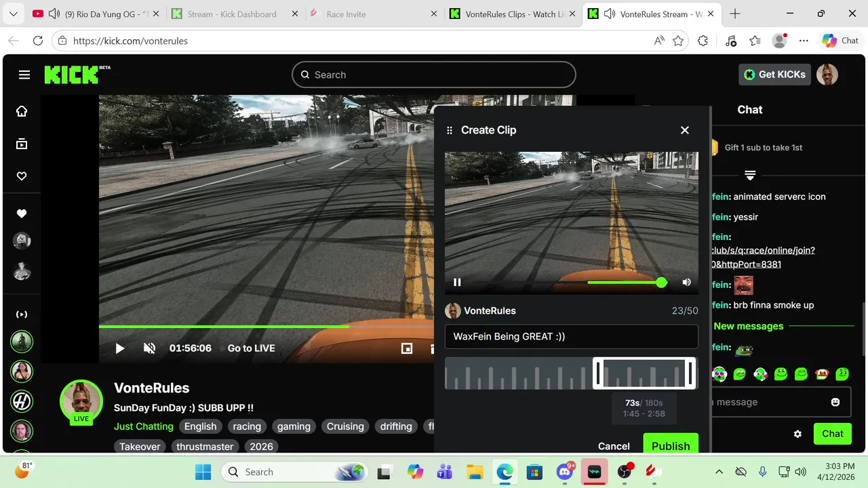The height and width of the screenshot is (488, 868).
Task: Toggle mini player on the main stream
Action: (x=407, y=348)
